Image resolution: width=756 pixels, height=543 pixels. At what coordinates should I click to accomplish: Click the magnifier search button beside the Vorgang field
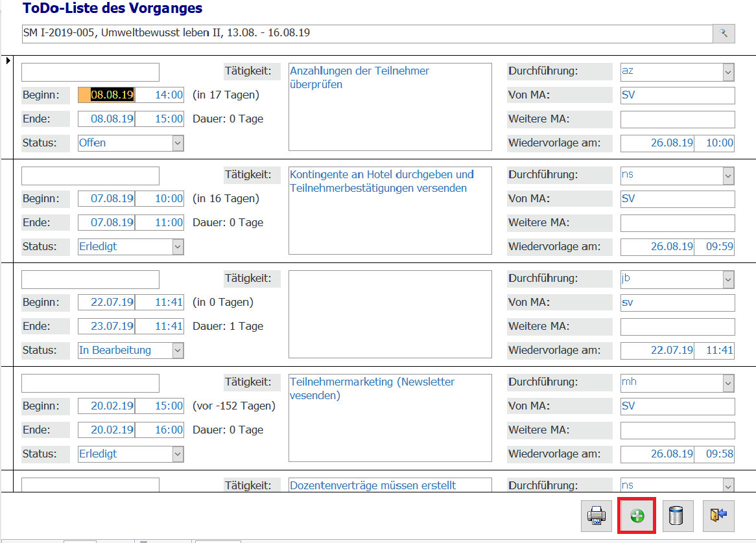point(724,34)
